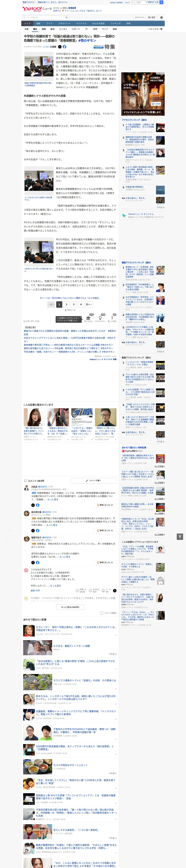Image resolution: width=186 pixels, height=868 pixels.
Task: Share article on Facebook from the headline area
Action: 64,47
